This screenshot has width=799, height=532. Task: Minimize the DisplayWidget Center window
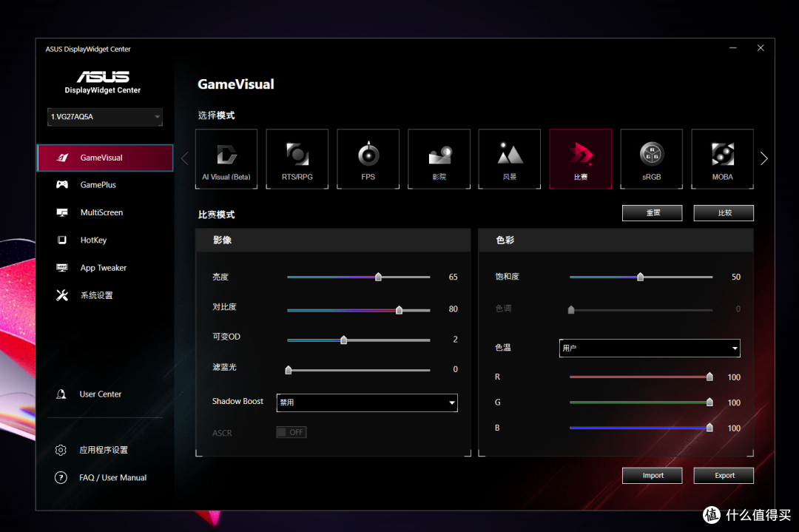point(732,48)
